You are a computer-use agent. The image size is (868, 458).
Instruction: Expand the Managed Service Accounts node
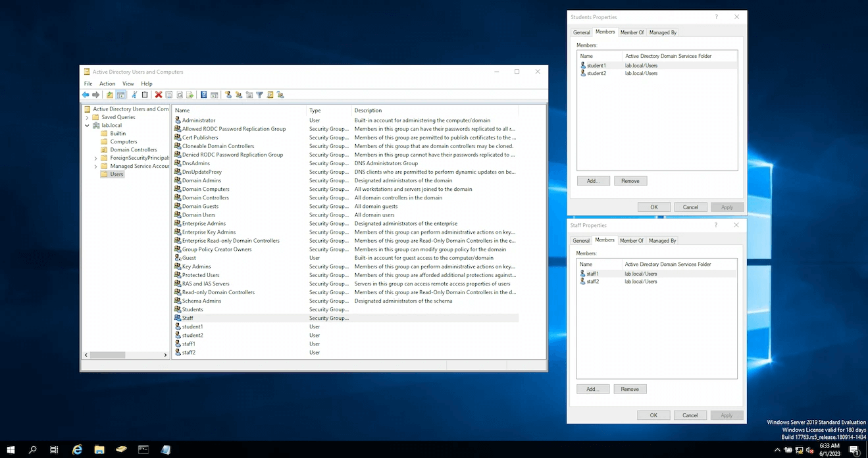pyautogui.click(x=95, y=166)
